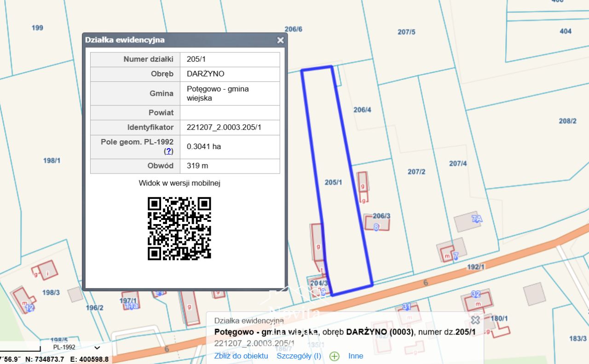
Task: Click building number 7A on map
Action: click(x=477, y=219)
